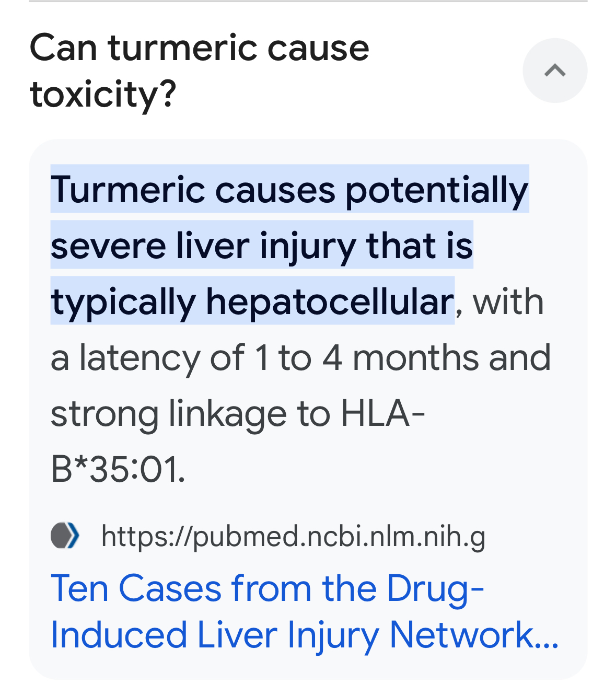This screenshot has width=616, height=684.
Task: Collapse the turmeric toxicity question with chevron
Action: (x=555, y=71)
